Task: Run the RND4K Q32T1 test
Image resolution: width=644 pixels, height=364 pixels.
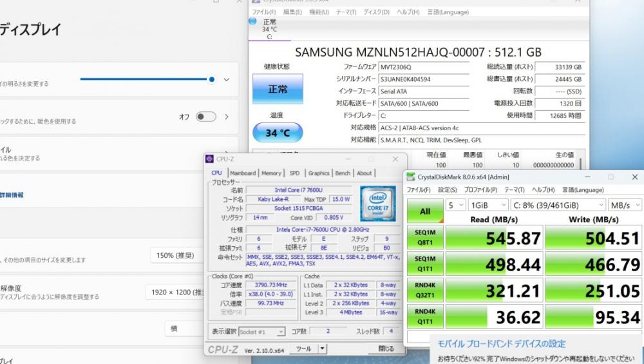Action: coord(425,290)
